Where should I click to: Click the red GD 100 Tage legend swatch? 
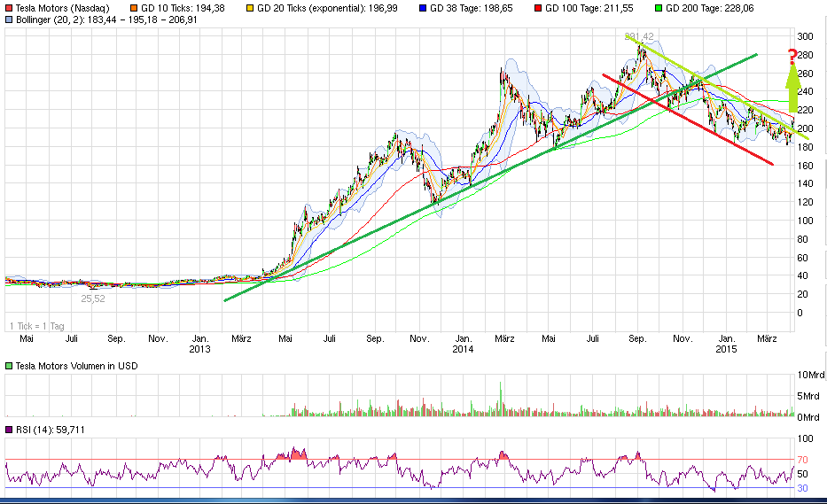[x=539, y=9]
